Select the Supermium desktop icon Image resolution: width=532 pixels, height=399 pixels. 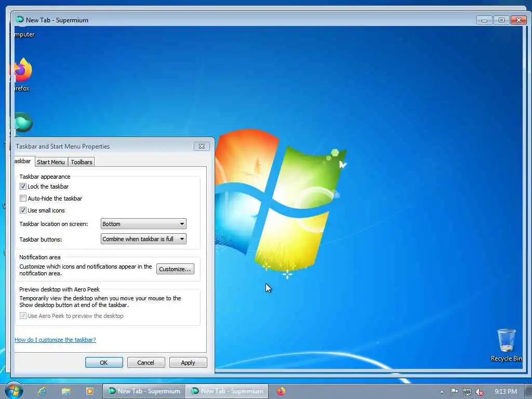23,123
